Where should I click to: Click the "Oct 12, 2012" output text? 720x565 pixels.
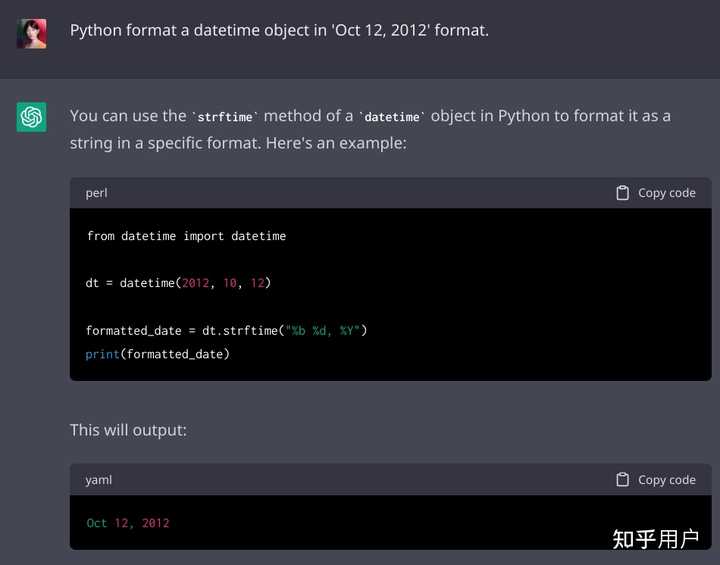[x=128, y=523]
